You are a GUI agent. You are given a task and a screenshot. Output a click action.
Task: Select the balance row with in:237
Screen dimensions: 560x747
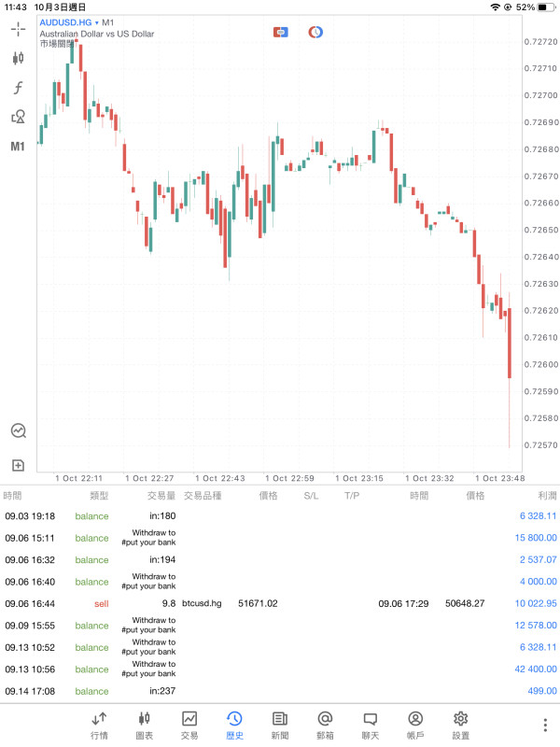(x=280, y=691)
